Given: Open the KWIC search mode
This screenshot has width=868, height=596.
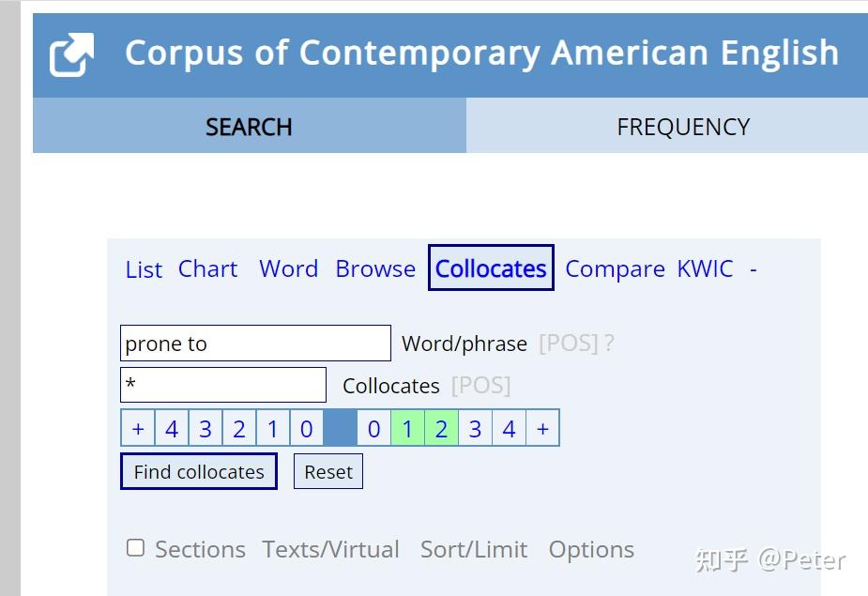Looking at the screenshot, I should (x=705, y=268).
